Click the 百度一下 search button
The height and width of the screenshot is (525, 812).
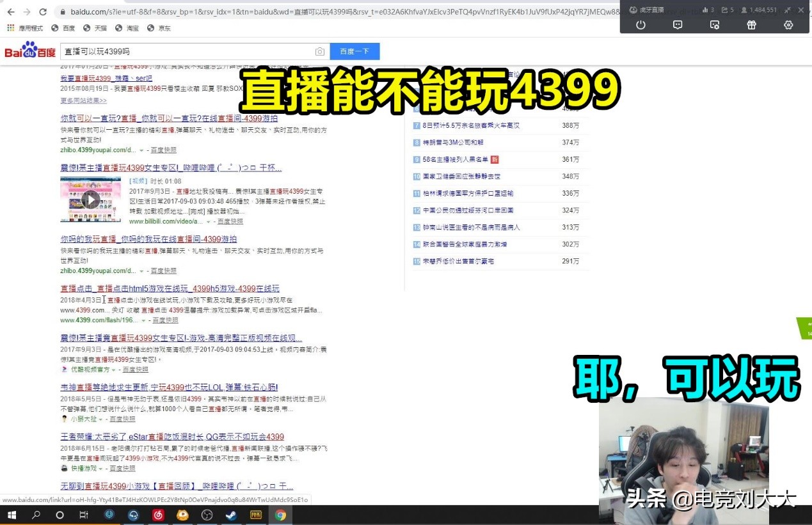(x=354, y=51)
